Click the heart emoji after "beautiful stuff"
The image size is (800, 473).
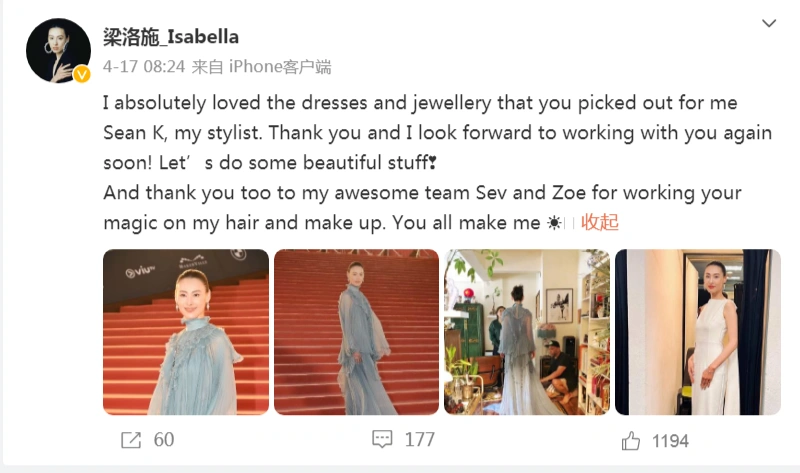click(x=433, y=163)
